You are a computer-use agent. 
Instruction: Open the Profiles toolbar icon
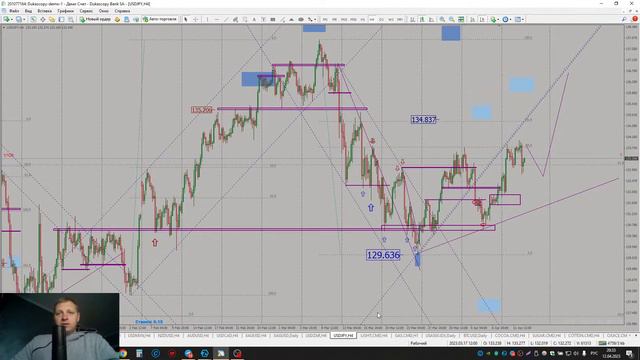coord(19,19)
